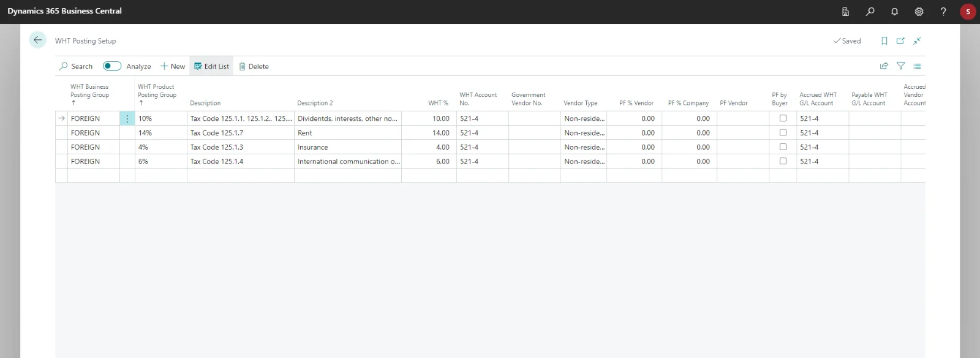Click the New button
This screenshot has width=980, height=358.
pyautogui.click(x=173, y=66)
